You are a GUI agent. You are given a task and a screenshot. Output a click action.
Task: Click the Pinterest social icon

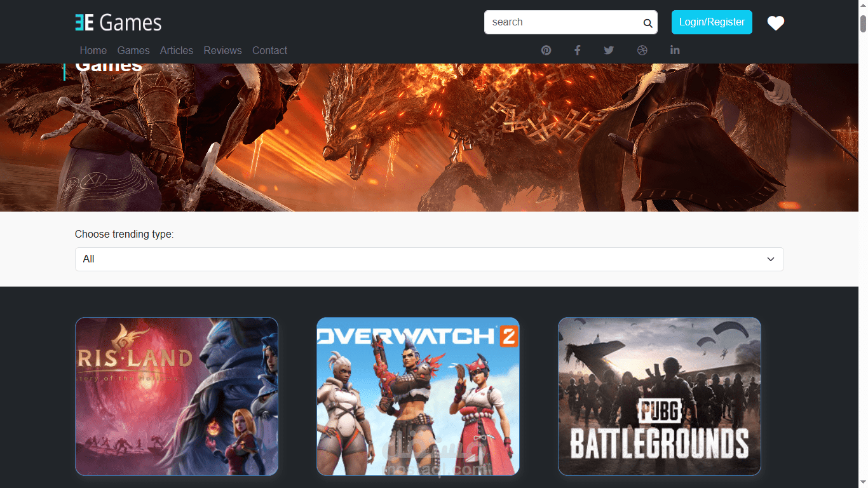[x=546, y=50]
